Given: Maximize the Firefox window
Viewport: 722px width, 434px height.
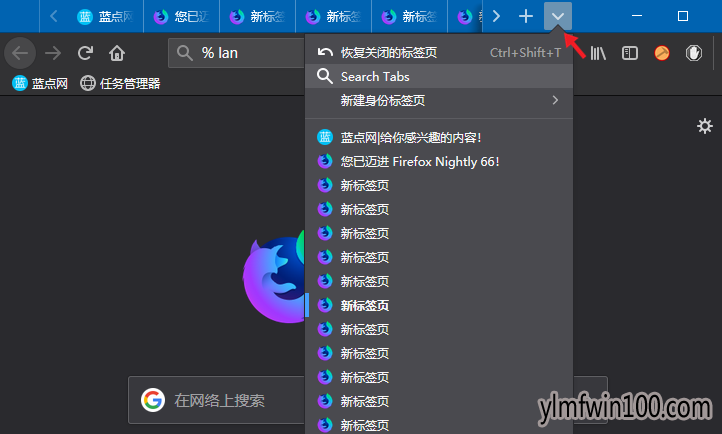Looking at the screenshot, I should tap(683, 17).
